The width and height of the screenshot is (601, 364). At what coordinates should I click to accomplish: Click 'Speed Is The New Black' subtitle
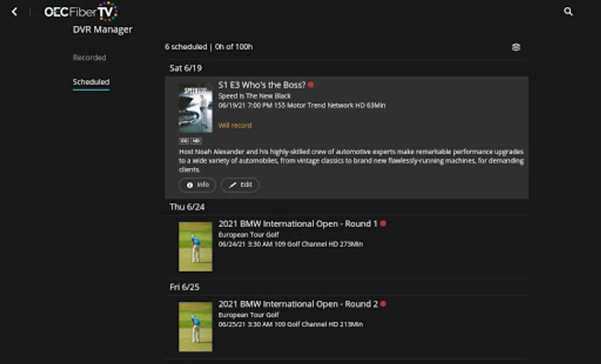click(254, 96)
